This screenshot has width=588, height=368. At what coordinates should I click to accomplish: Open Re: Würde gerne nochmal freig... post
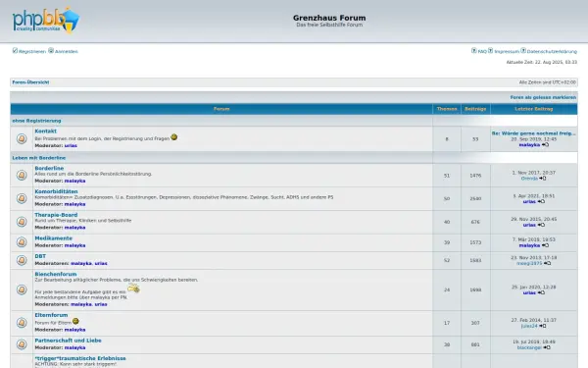point(534,133)
